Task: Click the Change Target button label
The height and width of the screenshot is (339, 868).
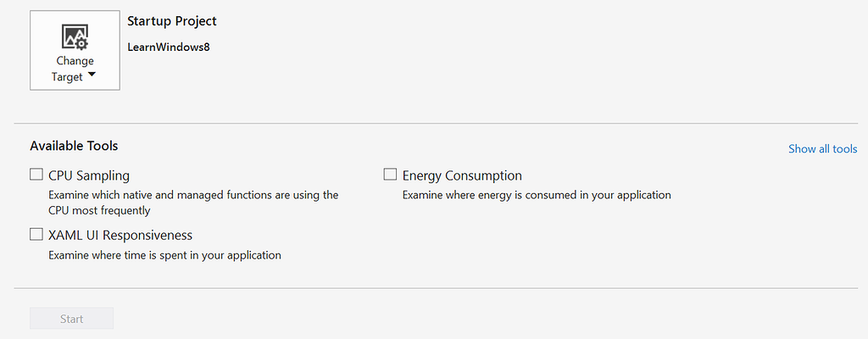Action: coord(75,69)
